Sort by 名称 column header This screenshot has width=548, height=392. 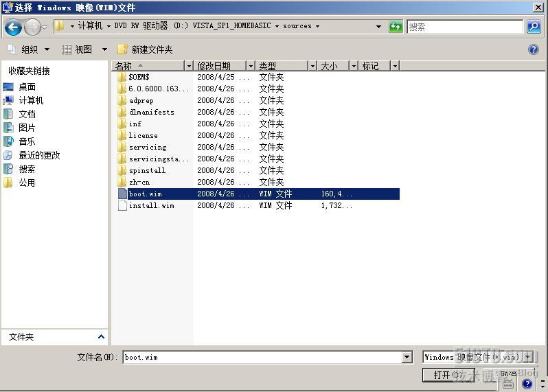pos(148,66)
